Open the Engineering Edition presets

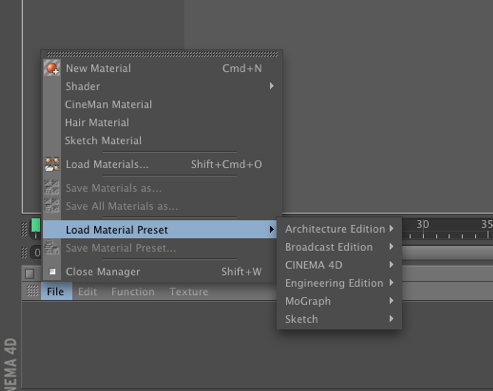339,283
